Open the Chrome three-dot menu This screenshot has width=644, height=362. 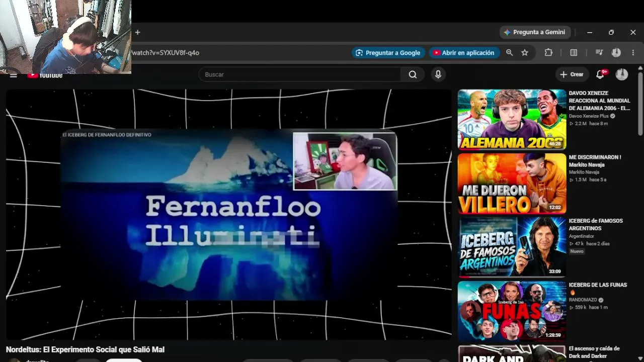coord(633,53)
